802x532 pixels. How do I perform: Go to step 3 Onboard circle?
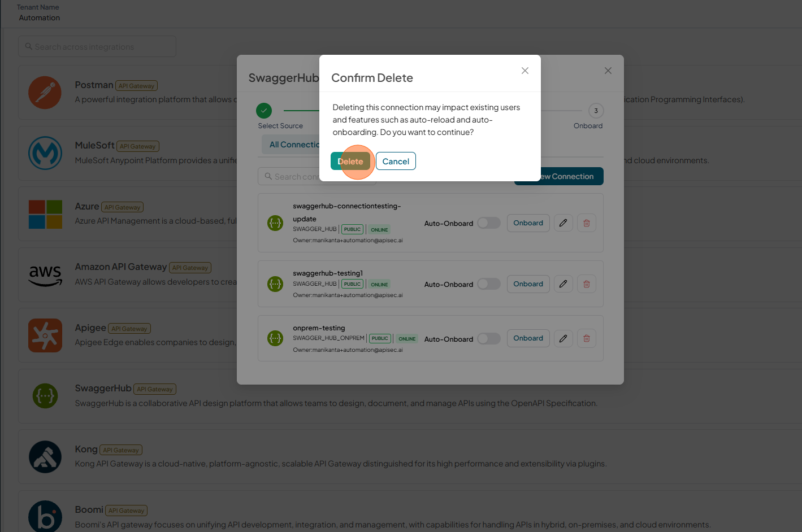(596, 111)
